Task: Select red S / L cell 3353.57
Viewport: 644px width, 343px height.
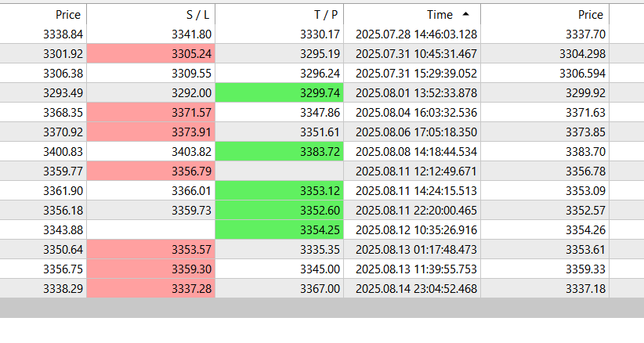Action: pyautogui.click(x=151, y=249)
